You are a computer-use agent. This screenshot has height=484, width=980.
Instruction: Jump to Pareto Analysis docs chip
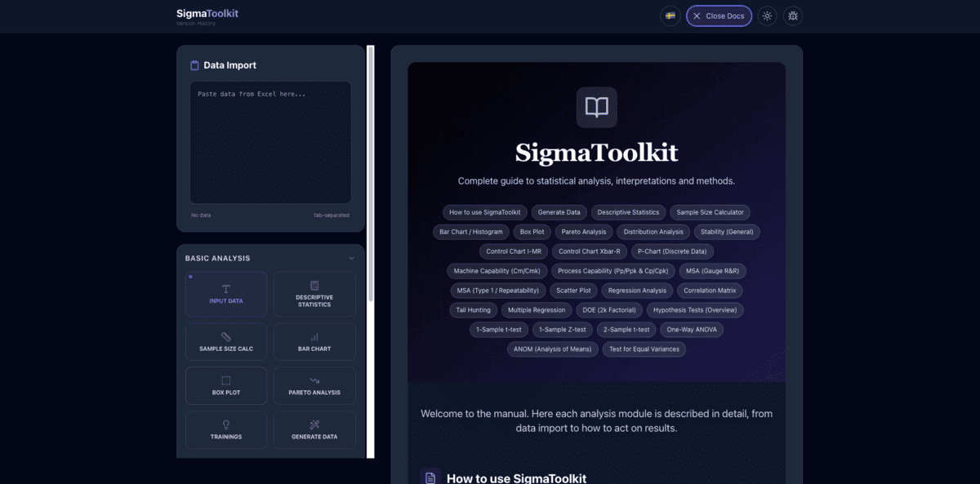click(584, 232)
